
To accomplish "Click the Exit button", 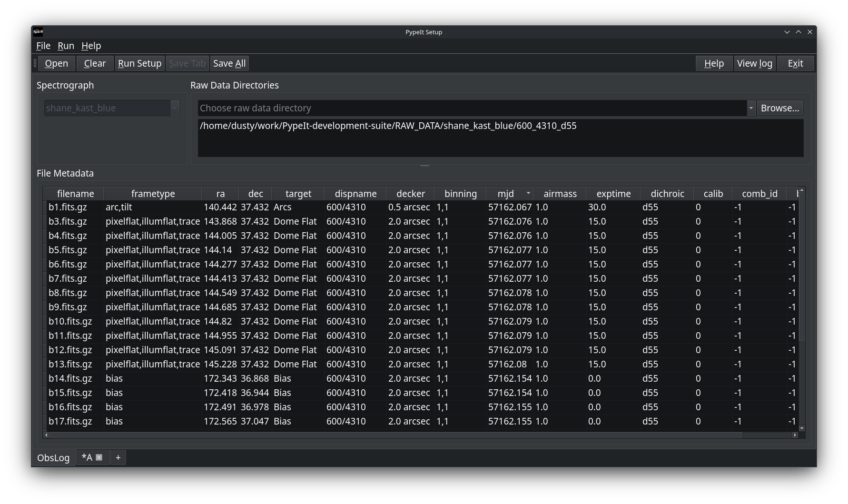I will [x=795, y=63].
